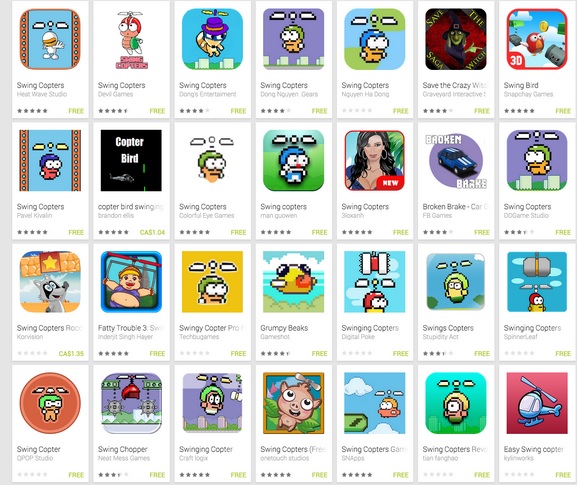Open the Swing Copters icon by Heat Wave Studio
577x485 pixels.
[x=50, y=39]
